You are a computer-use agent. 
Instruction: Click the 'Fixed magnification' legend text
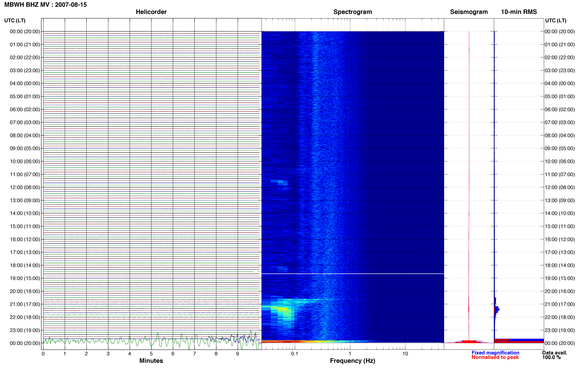tap(495, 353)
